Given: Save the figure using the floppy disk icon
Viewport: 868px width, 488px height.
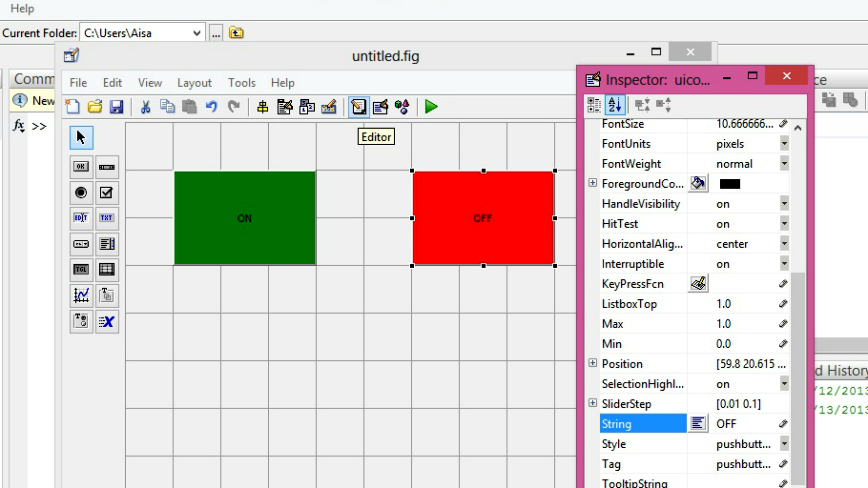Looking at the screenshot, I should point(117,107).
